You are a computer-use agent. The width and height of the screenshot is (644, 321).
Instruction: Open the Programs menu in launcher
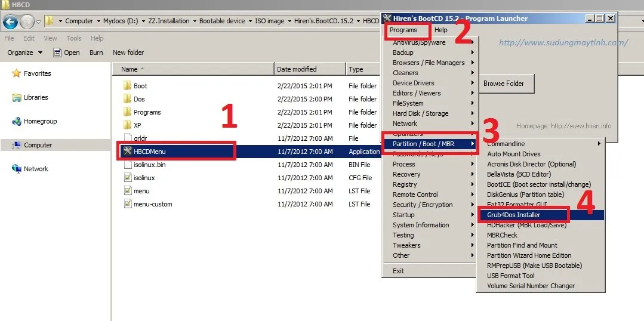click(403, 30)
